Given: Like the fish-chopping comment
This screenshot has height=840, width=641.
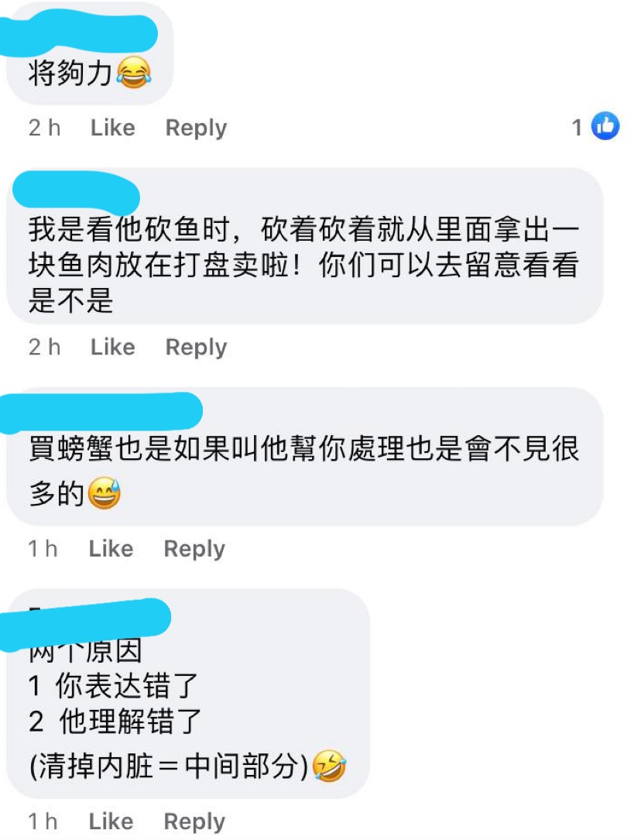Looking at the screenshot, I should 113,347.
